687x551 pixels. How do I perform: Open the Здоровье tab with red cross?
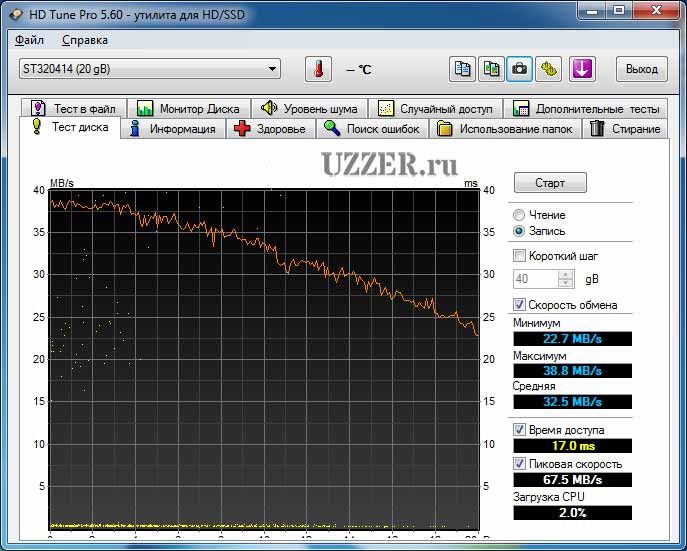click(x=270, y=129)
